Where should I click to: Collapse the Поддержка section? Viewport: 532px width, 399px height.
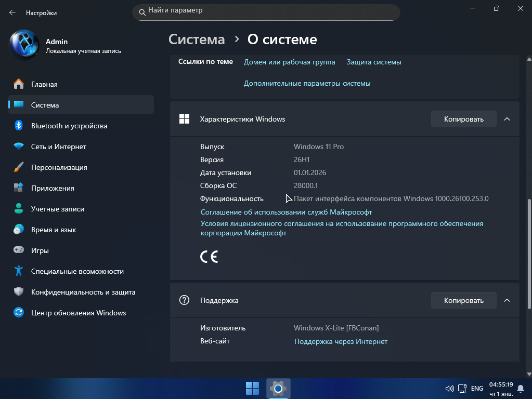507,300
